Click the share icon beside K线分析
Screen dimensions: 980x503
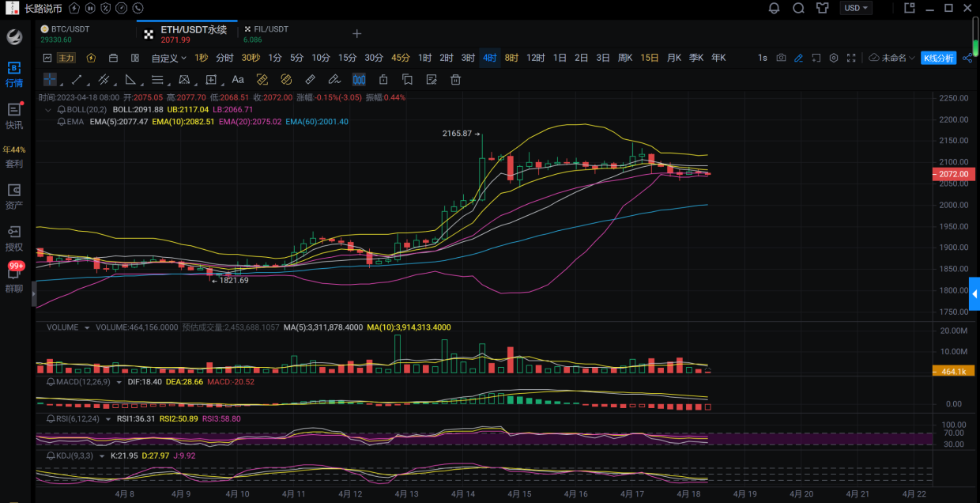pos(967,58)
